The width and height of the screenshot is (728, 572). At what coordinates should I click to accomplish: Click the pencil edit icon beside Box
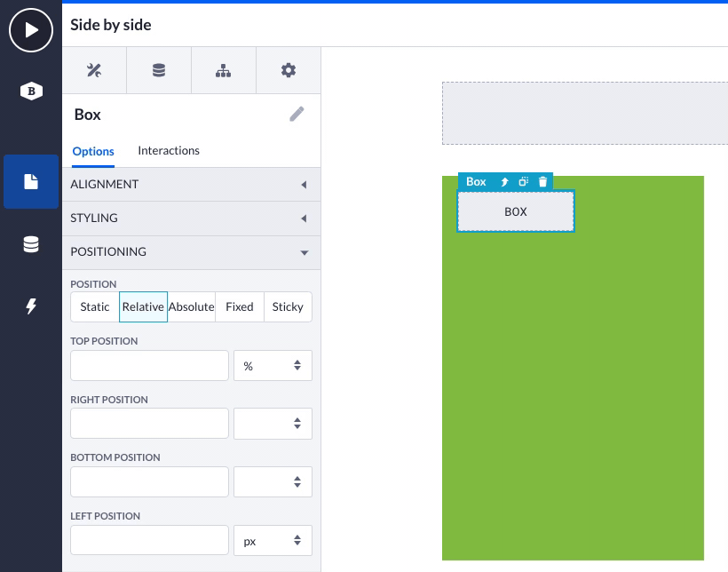pos(297,115)
